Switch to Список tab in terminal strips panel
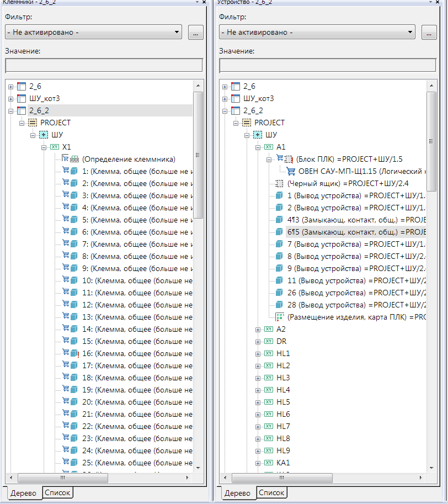This screenshot has width=448, height=504. point(57,492)
